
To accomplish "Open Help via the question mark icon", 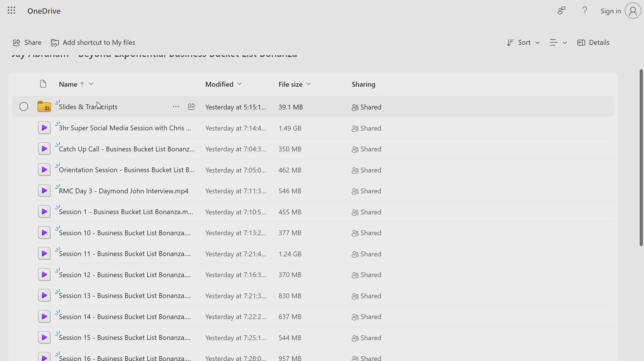I will pos(585,10).
